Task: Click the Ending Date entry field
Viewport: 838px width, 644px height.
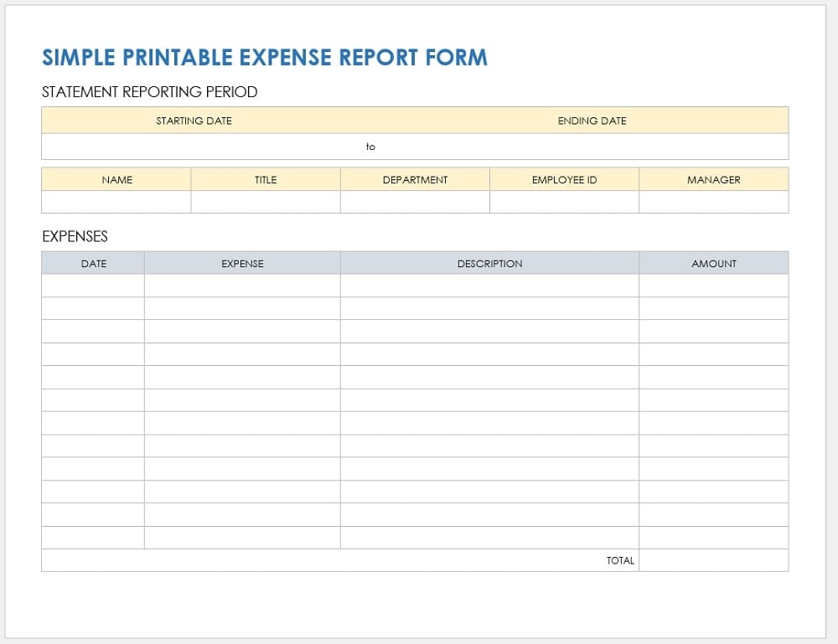Action: coord(587,147)
